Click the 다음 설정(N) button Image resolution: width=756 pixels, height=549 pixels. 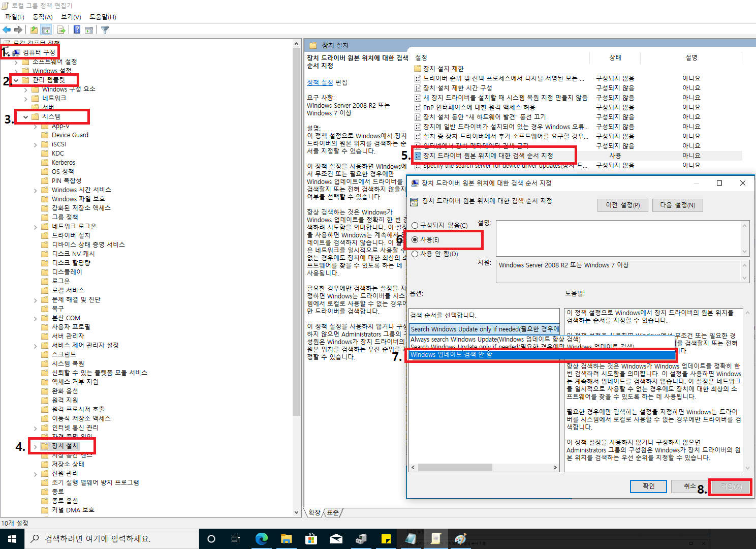click(677, 205)
